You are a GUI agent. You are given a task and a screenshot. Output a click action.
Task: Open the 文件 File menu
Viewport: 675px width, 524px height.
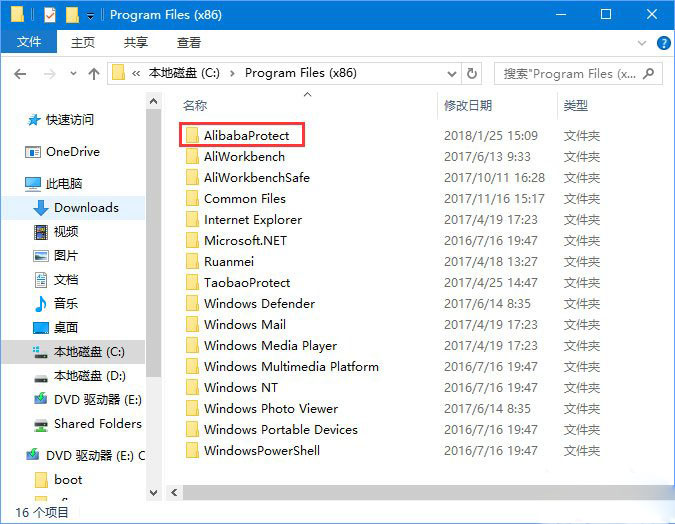29,42
